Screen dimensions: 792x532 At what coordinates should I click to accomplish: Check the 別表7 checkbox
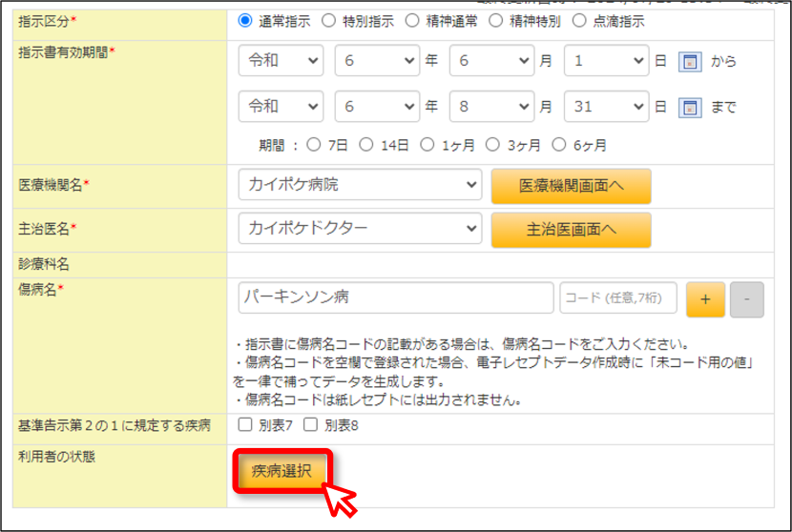[x=245, y=424]
